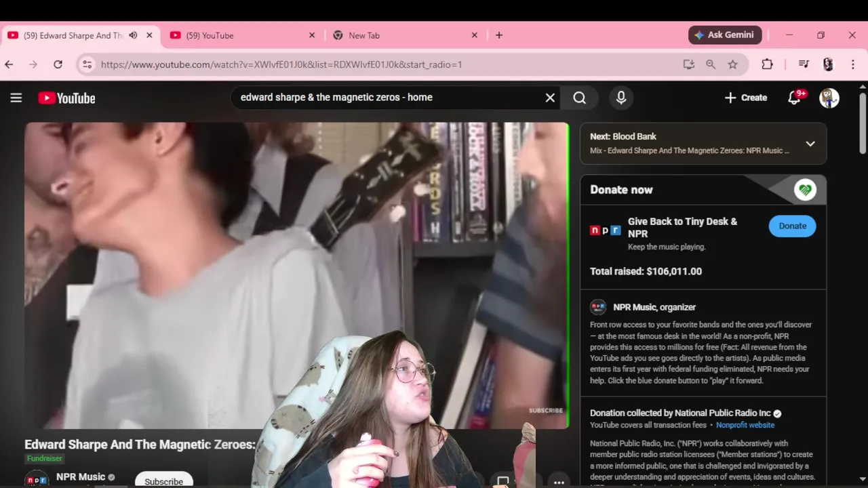The image size is (868, 488).
Task: Click 'Give Back to Tiny Desk & NPR' title
Action: click(682, 227)
